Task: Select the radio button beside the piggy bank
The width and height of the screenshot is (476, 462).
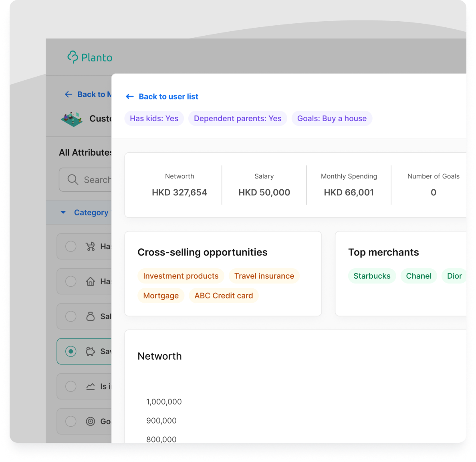Action: click(71, 351)
